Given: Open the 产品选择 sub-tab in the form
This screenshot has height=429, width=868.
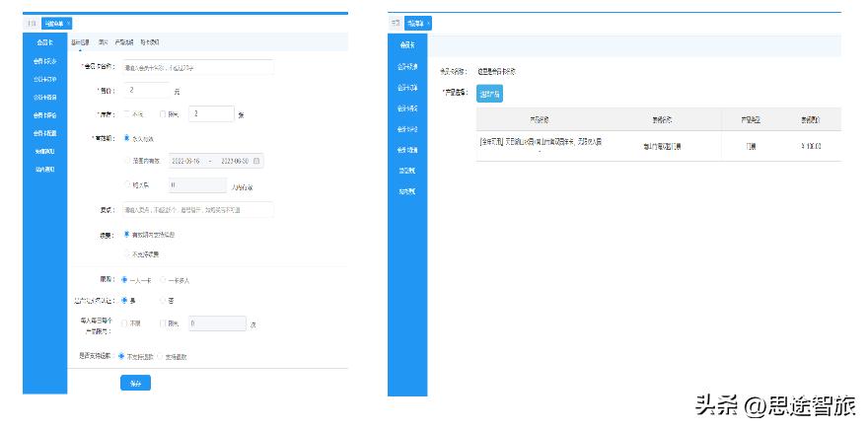Looking at the screenshot, I should coord(127,42).
